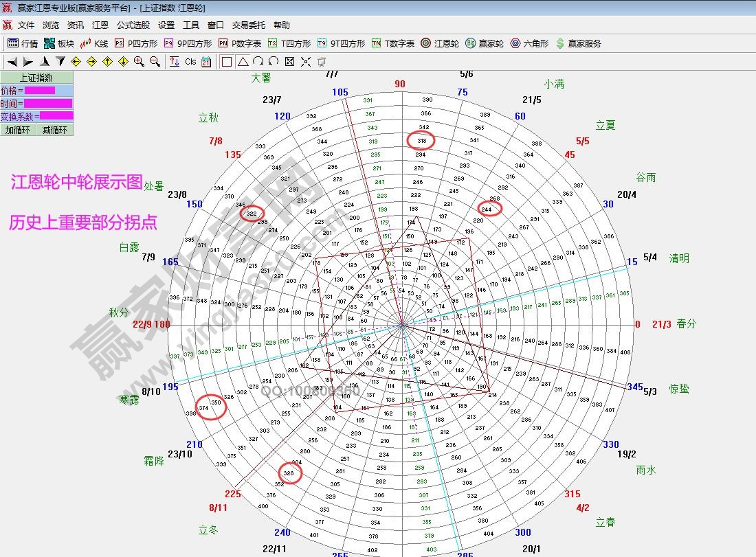Viewport: 756px width, 557px height.
Task: Click the magenta 价格 value field
Action: click(40, 90)
